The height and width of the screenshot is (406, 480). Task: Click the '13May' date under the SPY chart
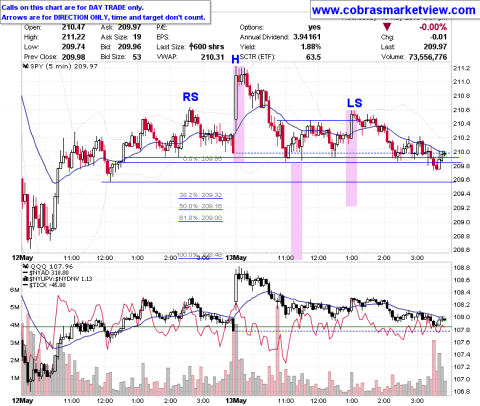(236, 258)
